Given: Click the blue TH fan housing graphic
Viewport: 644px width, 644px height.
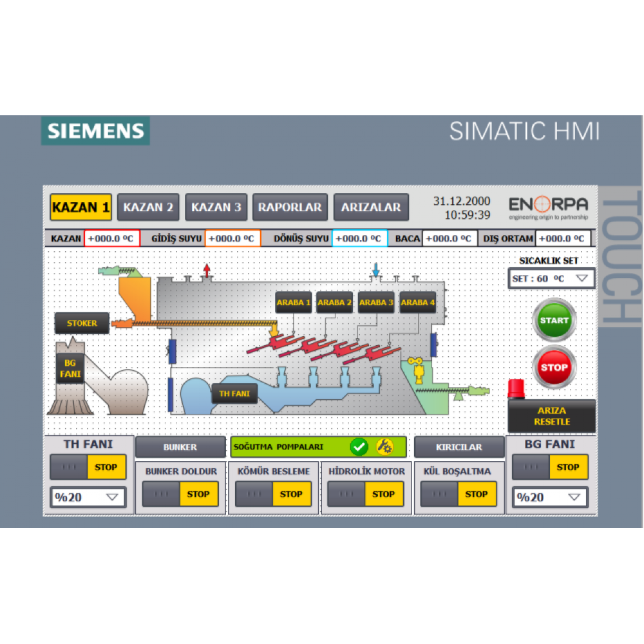Looking at the screenshot, I should 197,396.
